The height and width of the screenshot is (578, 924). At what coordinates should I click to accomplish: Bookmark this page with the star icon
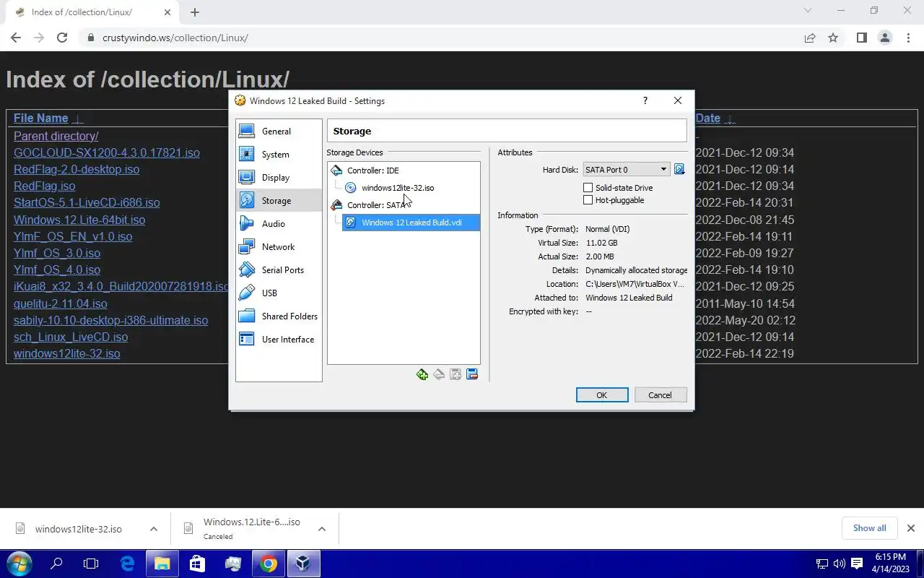(833, 38)
